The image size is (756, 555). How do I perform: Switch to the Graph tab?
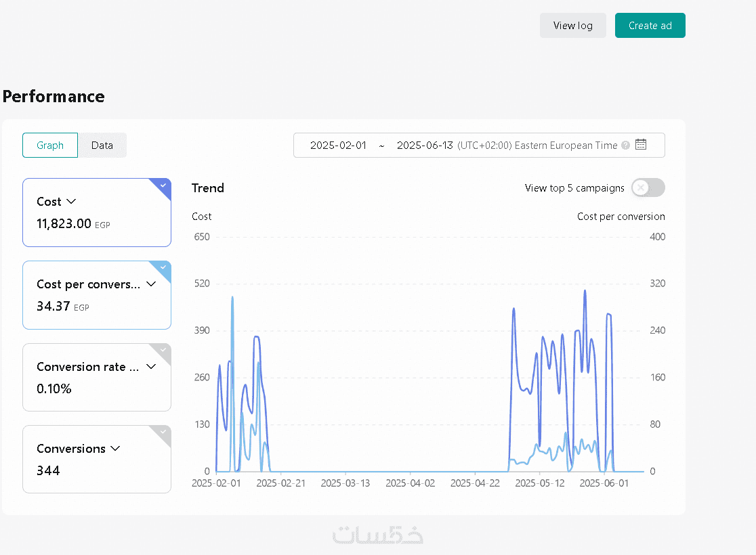click(50, 146)
